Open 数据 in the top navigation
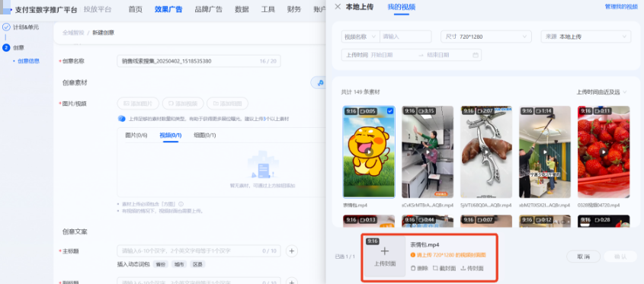The height and width of the screenshot is (284, 644). pos(242,9)
